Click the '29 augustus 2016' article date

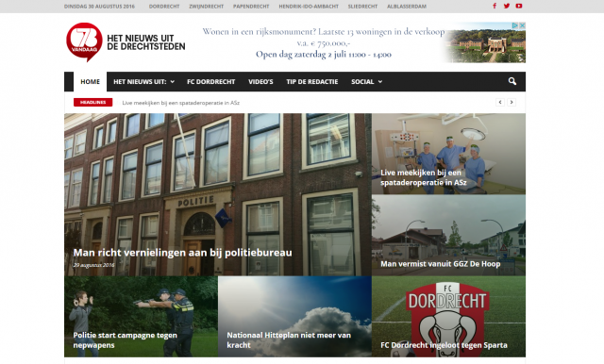[x=93, y=265]
